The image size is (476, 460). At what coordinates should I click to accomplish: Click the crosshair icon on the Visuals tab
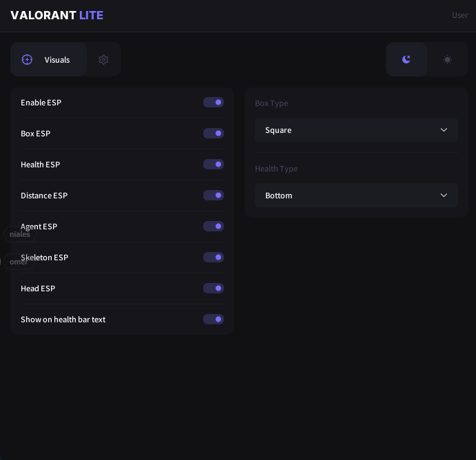pos(28,60)
